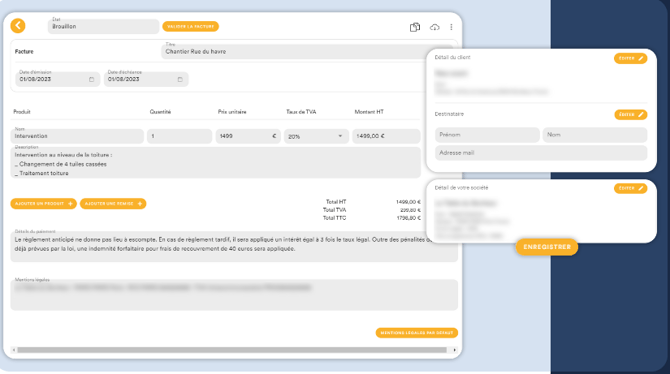Click the Enregistrer button

click(x=547, y=247)
